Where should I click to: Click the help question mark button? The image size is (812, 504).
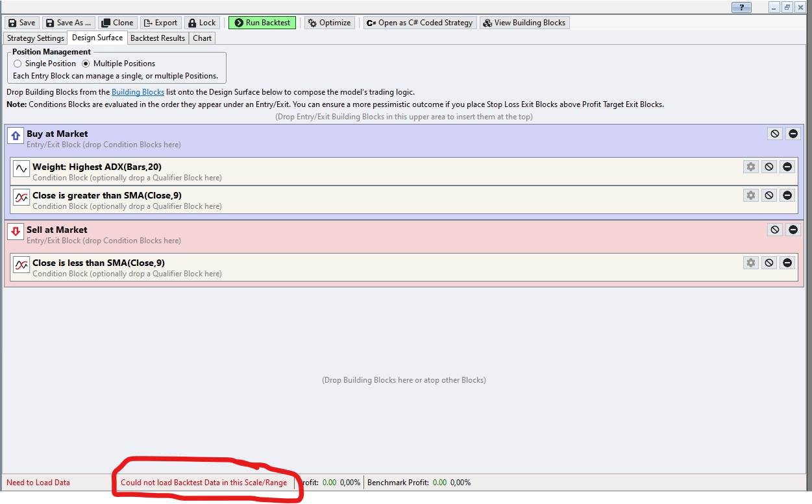pyautogui.click(x=741, y=8)
